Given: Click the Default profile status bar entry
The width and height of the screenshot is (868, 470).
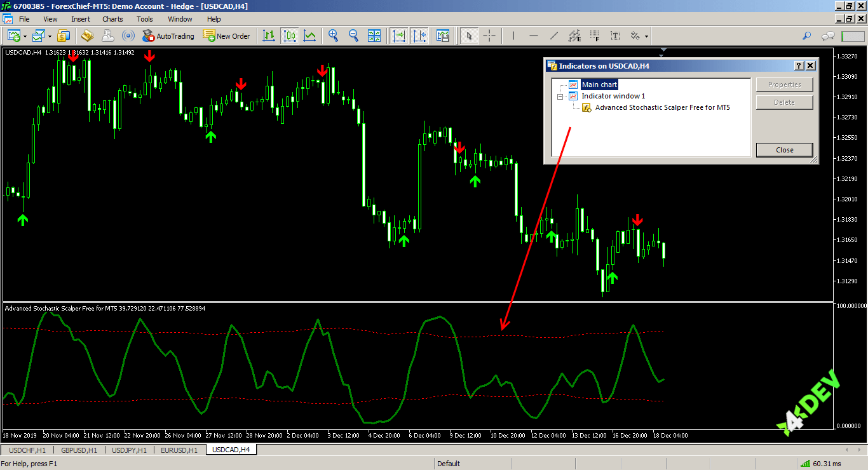Looking at the screenshot, I should 449,464.
